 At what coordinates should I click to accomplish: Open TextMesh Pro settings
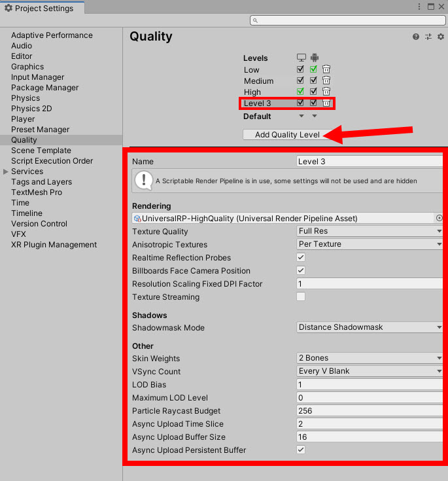tap(37, 192)
